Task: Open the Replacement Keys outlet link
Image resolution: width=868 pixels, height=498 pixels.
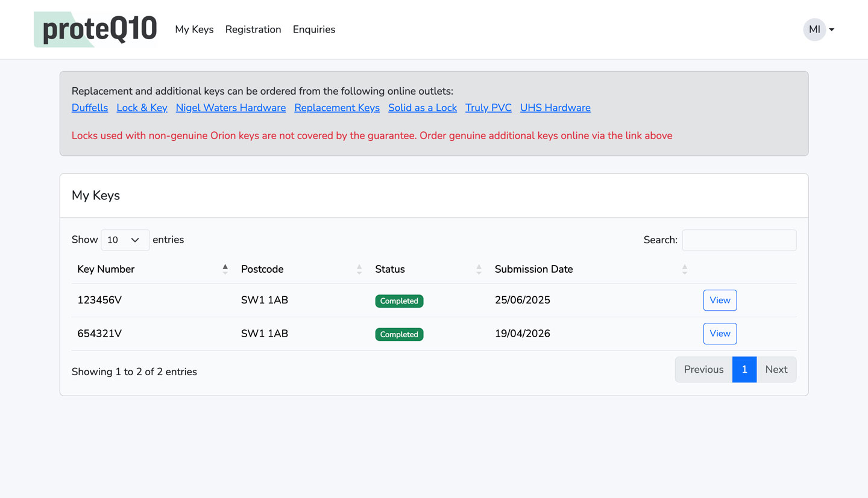Action: tap(337, 108)
